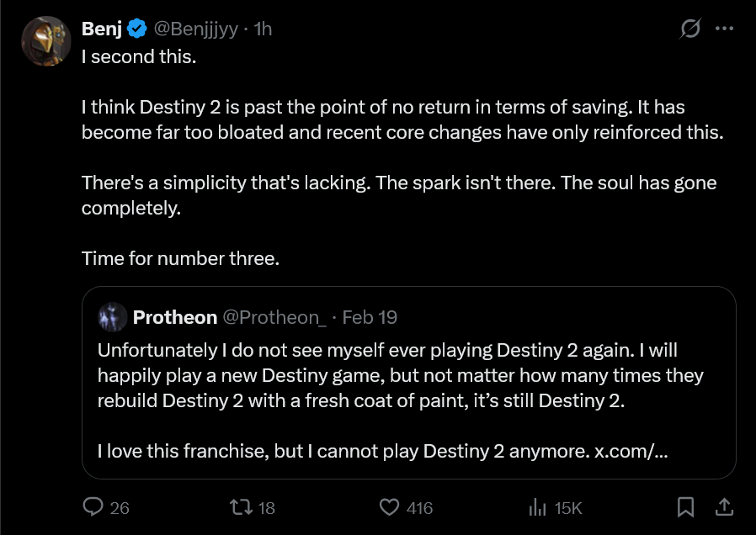This screenshot has height=535, width=756.
Task: Open the @Protheon_ handle link
Action: 274,317
